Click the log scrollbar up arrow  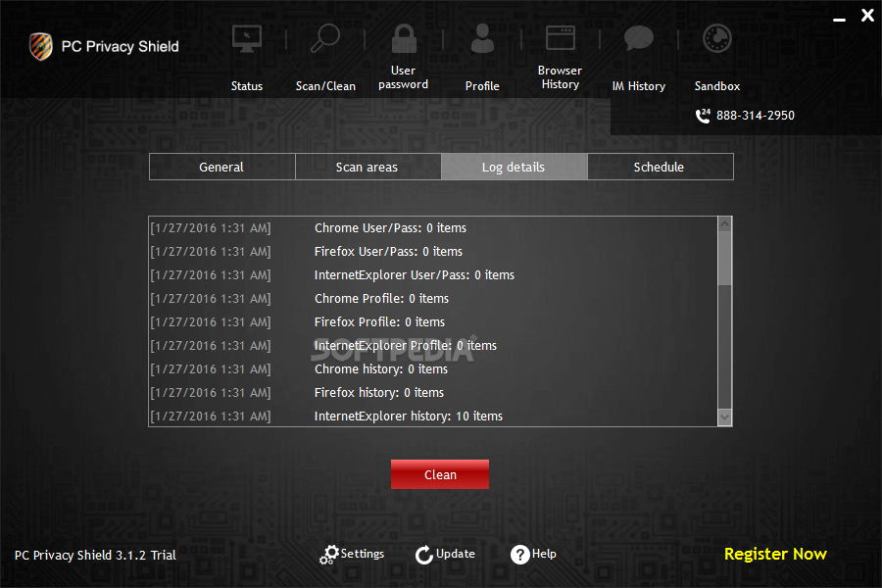[724, 224]
